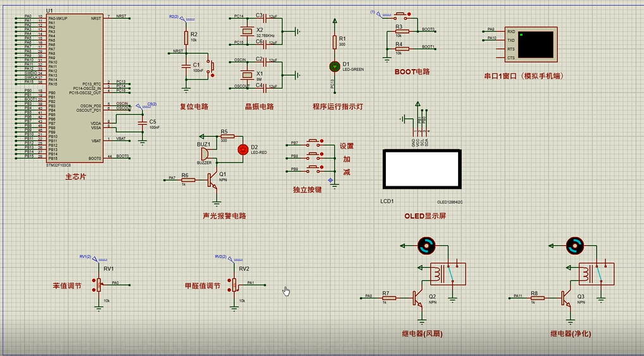Select the NPN transistor Q1
Viewport: 644px width, 356px height.
click(212, 180)
